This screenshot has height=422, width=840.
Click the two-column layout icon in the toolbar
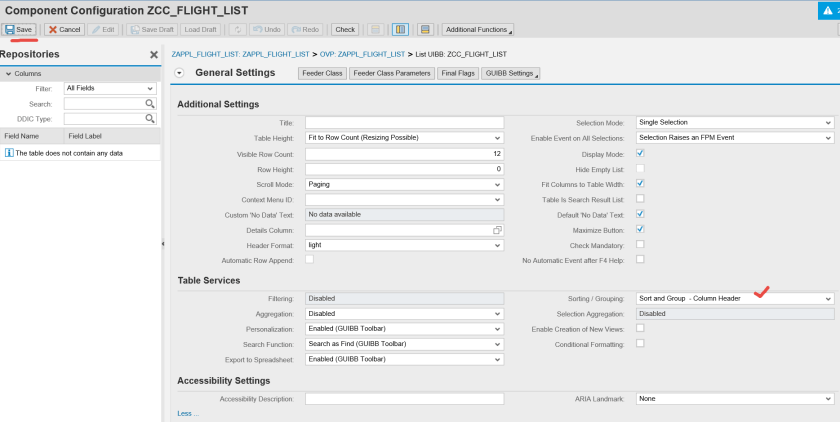point(400,30)
